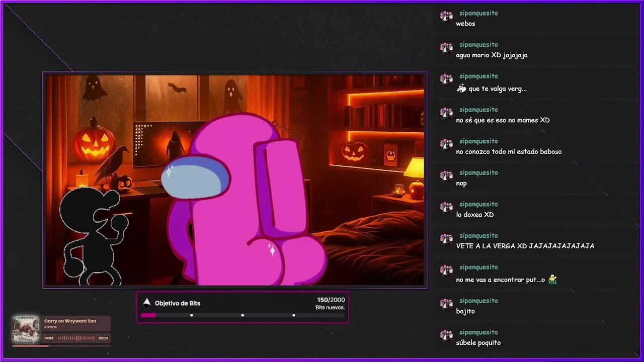The height and width of the screenshot is (362, 644).
Task: Click the avatar beside 'agua mario XD jajajaja'
Action: pos(446,48)
